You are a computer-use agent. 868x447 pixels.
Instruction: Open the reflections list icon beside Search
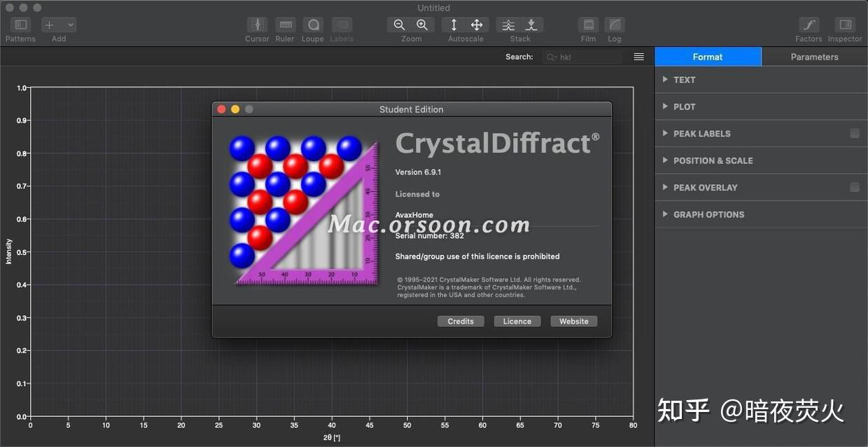pos(639,57)
